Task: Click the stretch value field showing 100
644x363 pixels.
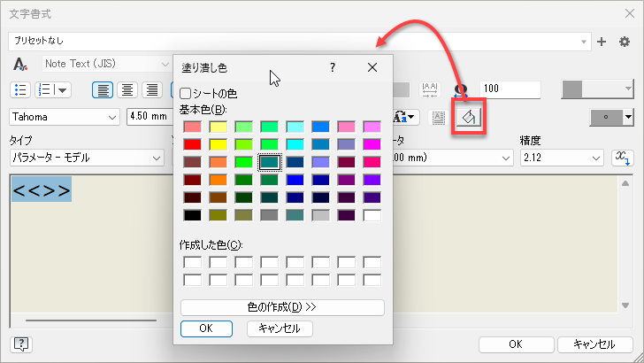Action: [510, 89]
